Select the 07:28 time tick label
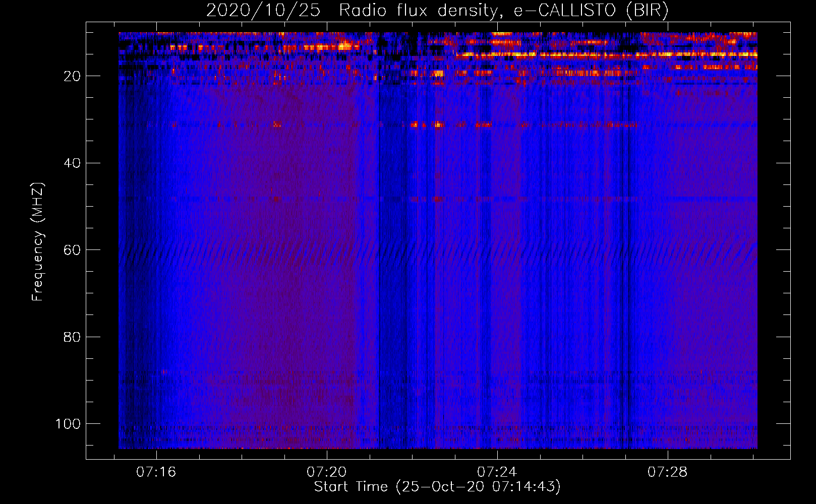 (x=668, y=472)
